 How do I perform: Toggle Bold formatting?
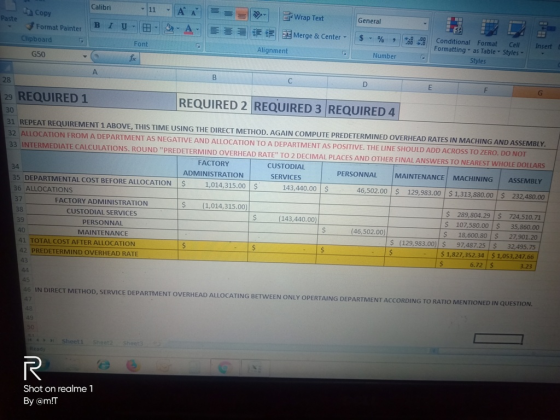point(97,25)
